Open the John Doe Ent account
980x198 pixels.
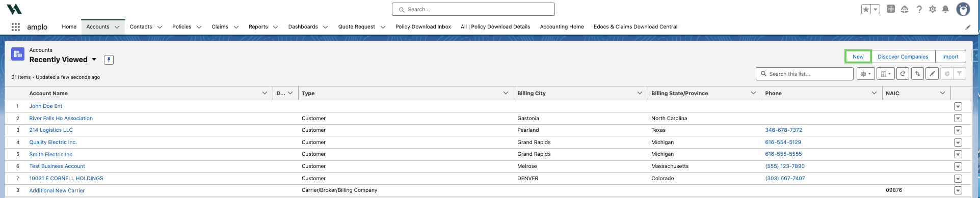tap(46, 106)
